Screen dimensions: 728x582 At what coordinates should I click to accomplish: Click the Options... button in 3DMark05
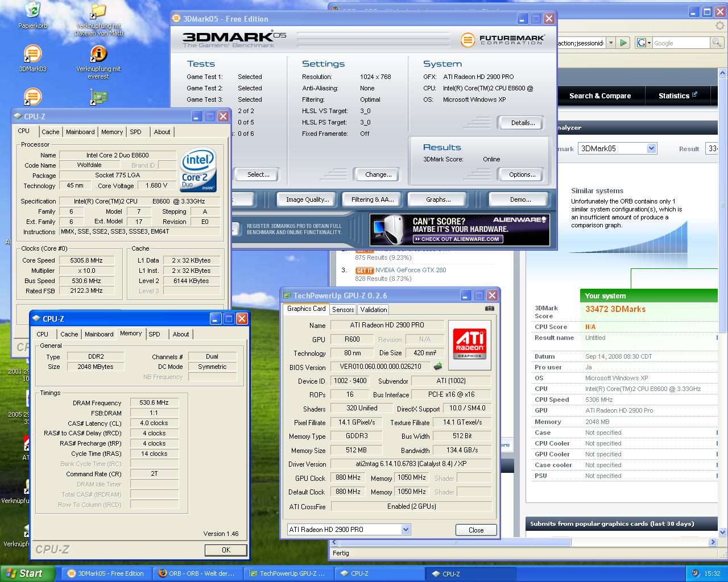click(522, 174)
